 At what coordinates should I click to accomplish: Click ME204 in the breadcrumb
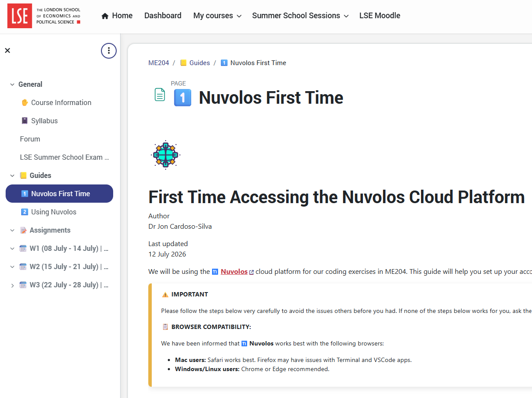(x=159, y=63)
